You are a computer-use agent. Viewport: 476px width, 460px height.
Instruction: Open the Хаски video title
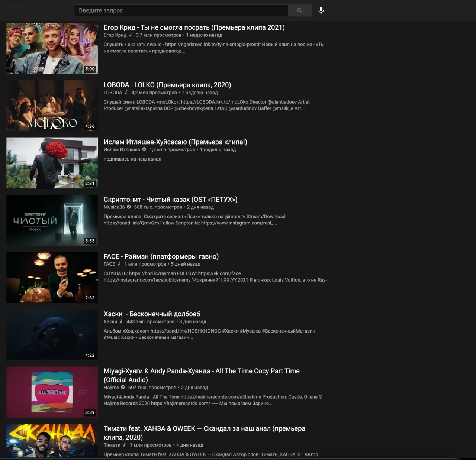pyautogui.click(x=152, y=314)
